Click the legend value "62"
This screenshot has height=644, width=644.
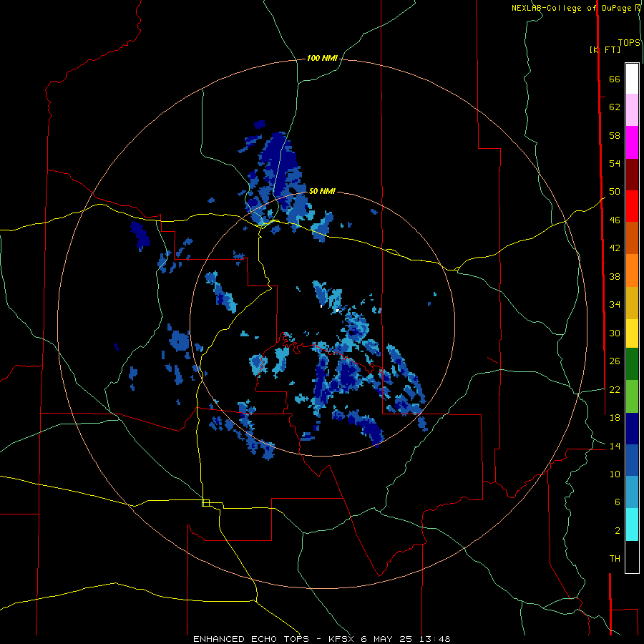pyautogui.click(x=615, y=107)
